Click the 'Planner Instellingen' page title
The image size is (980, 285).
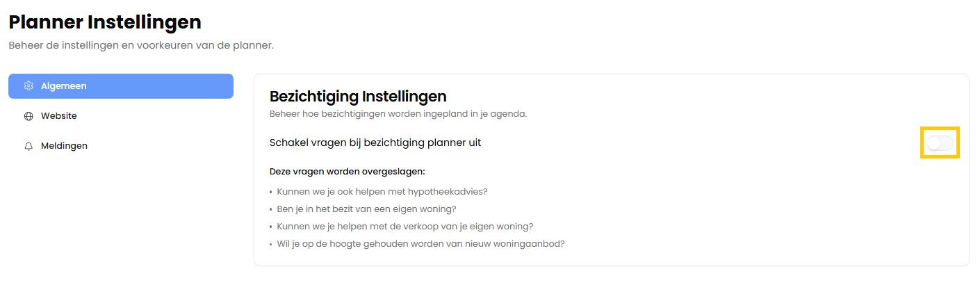[x=105, y=22]
